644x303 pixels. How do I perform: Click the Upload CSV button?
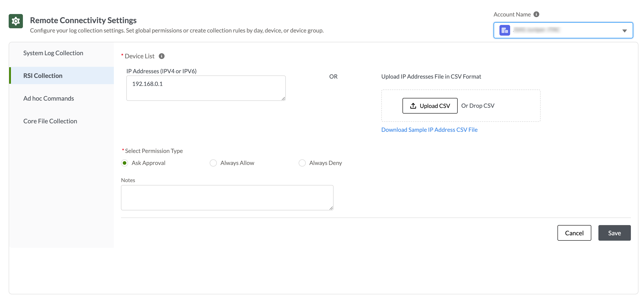[430, 106]
